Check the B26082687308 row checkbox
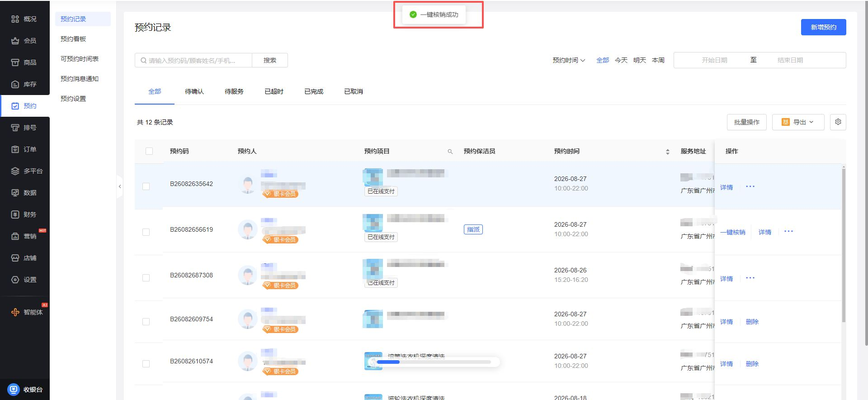868x400 pixels. [x=146, y=278]
